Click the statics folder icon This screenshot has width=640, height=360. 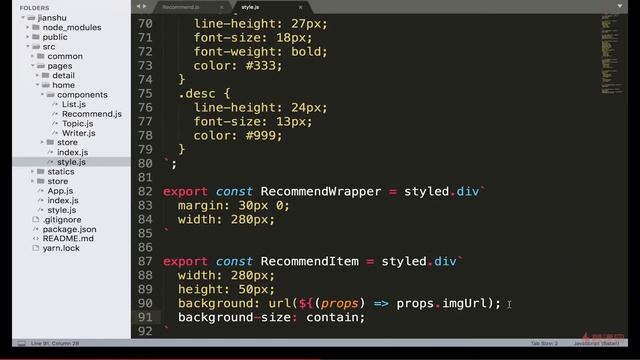[x=41, y=171]
